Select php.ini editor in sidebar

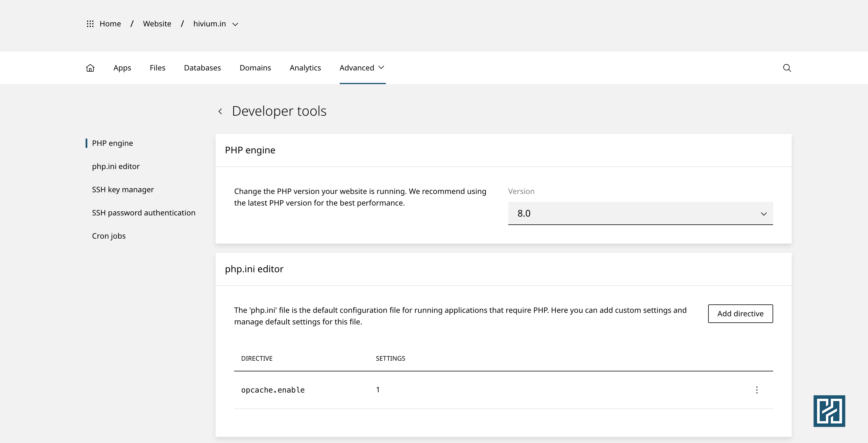tap(115, 166)
